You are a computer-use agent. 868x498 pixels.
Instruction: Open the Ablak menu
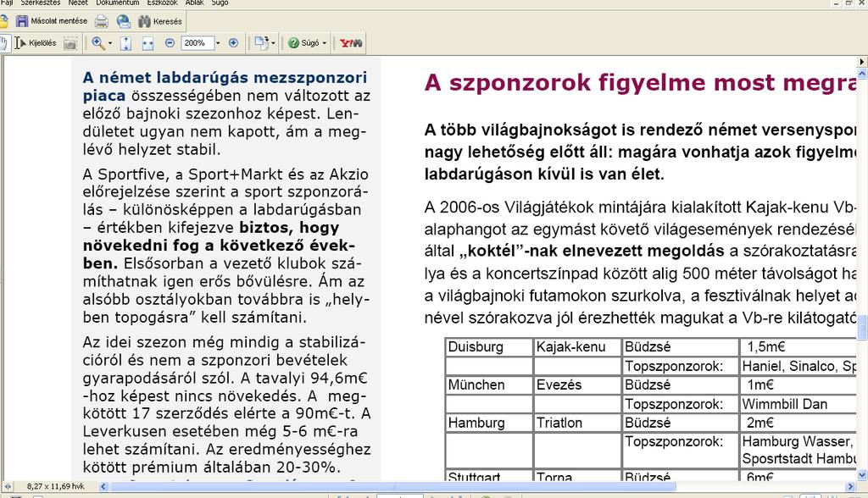click(194, 3)
